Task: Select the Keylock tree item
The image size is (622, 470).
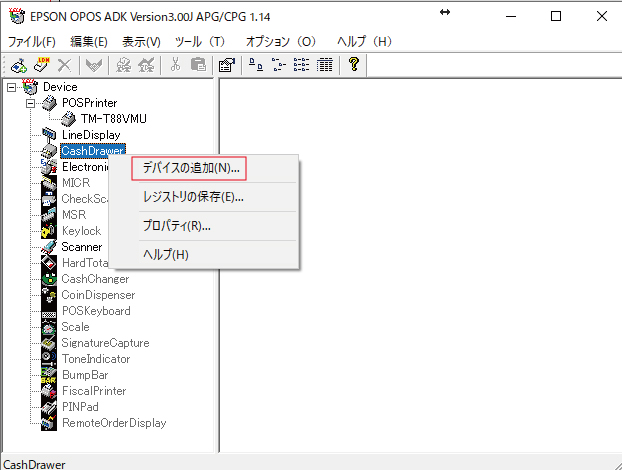Action: click(81, 231)
